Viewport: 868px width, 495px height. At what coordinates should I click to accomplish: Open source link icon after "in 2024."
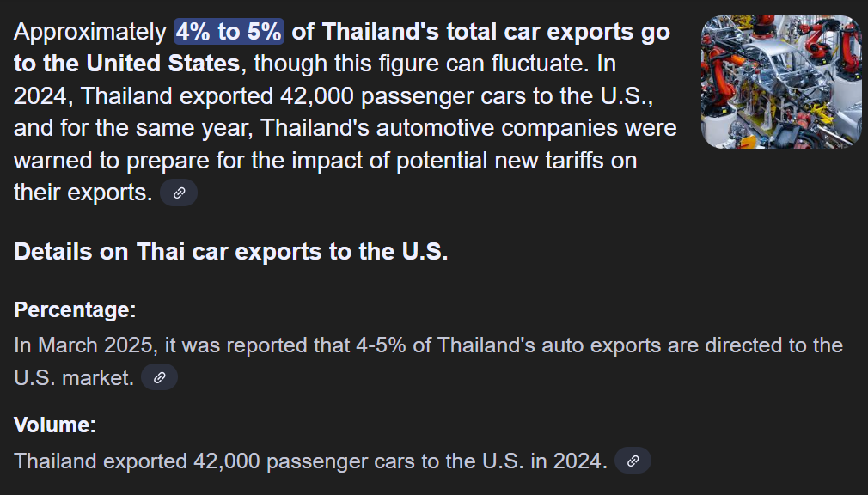tap(633, 461)
